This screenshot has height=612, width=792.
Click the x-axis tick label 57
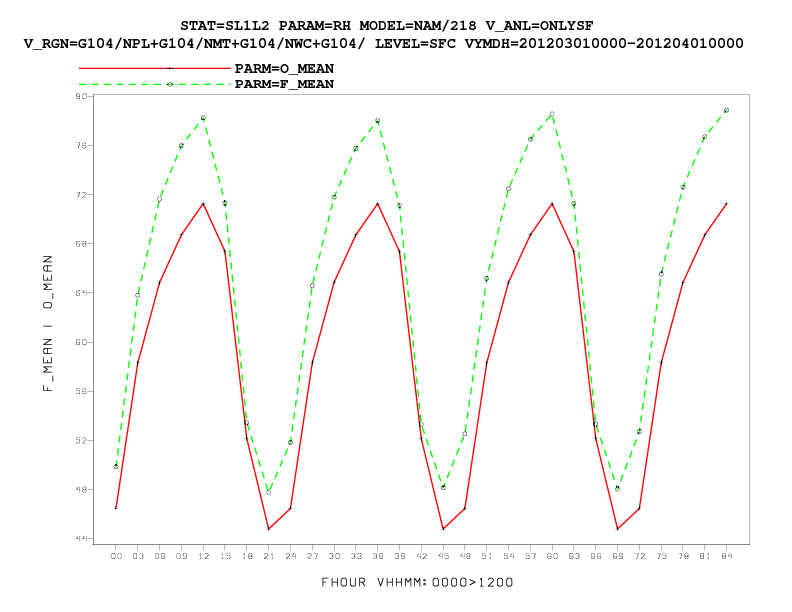tap(530, 556)
